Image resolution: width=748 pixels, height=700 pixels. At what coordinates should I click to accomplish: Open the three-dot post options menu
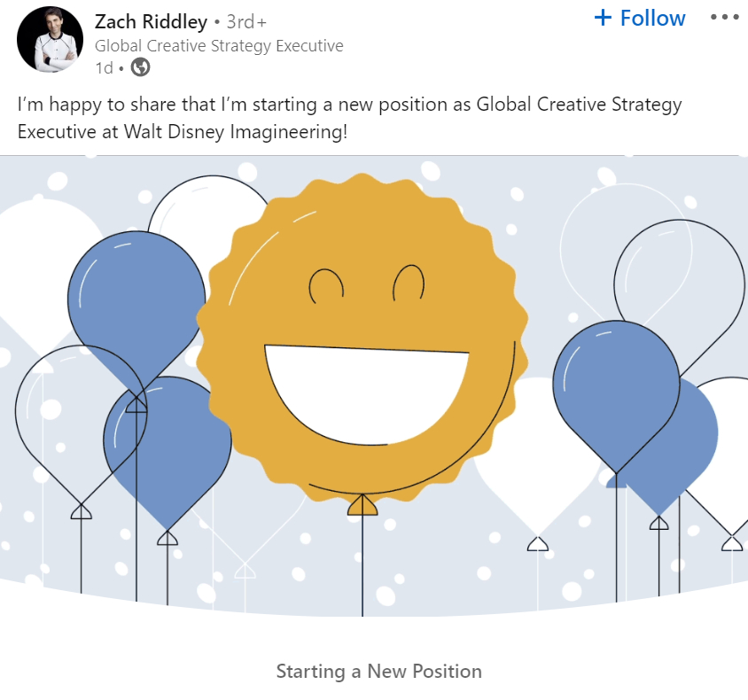724,18
